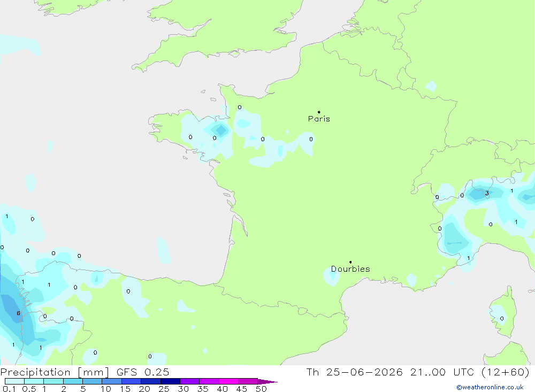
Task: Pick the 0.5–1 mm legend color swatch
Action: click(34, 381)
